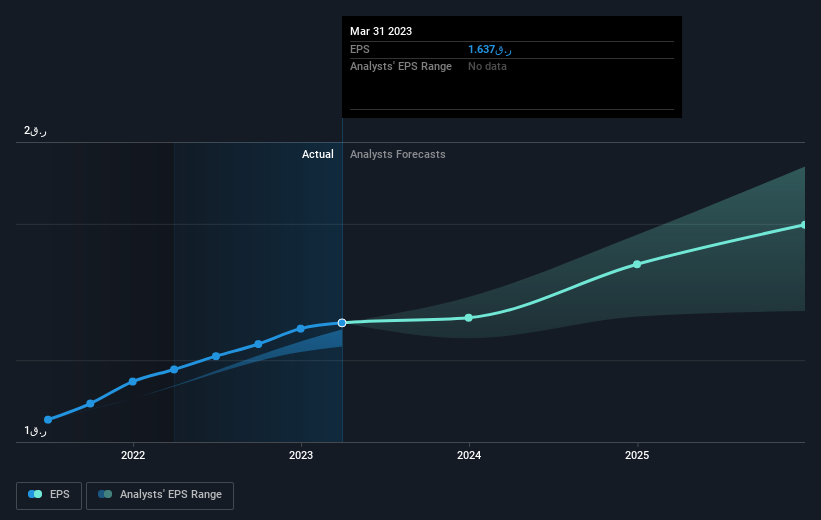Click the Mar 31 2023 tooltip date

pyautogui.click(x=381, y=31)
